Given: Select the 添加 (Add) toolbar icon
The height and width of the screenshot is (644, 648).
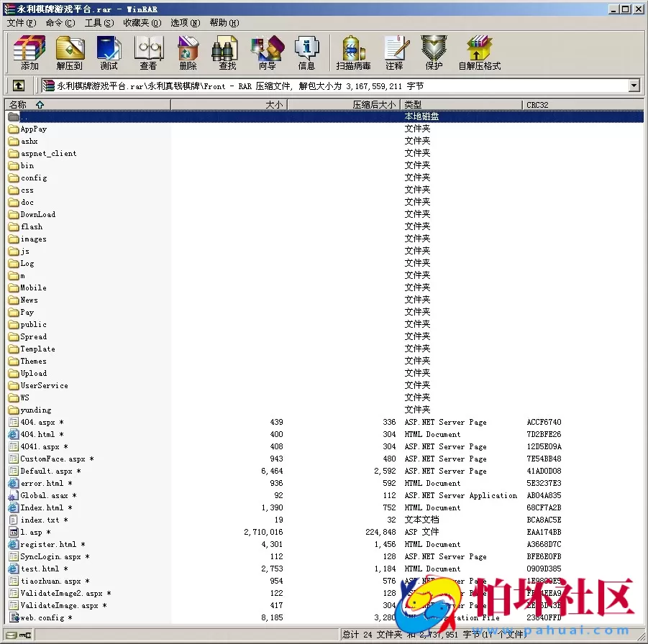Looking at the screenshot, I should point(29,52).
